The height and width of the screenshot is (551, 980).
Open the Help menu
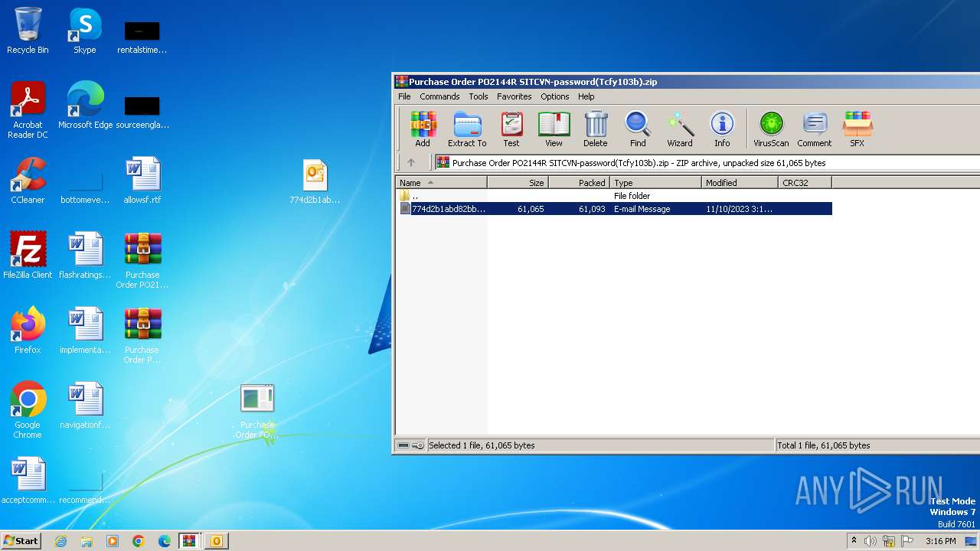pyautogui.click(x=586, y=96)
